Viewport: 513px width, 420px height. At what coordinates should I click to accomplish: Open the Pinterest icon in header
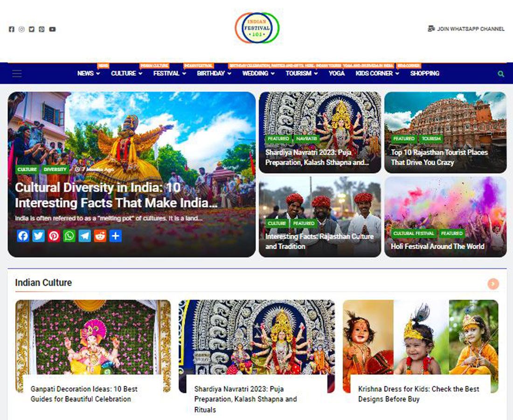coord(42,29)
